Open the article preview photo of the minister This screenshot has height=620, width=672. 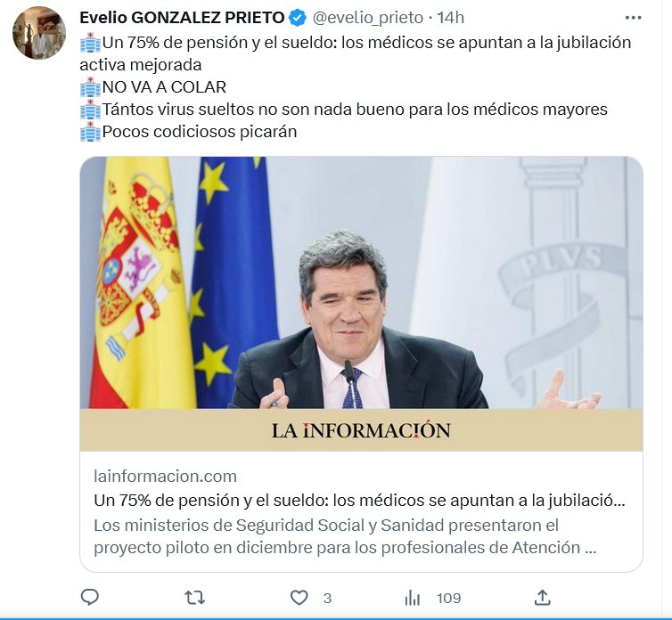click(x=361, y=282)
